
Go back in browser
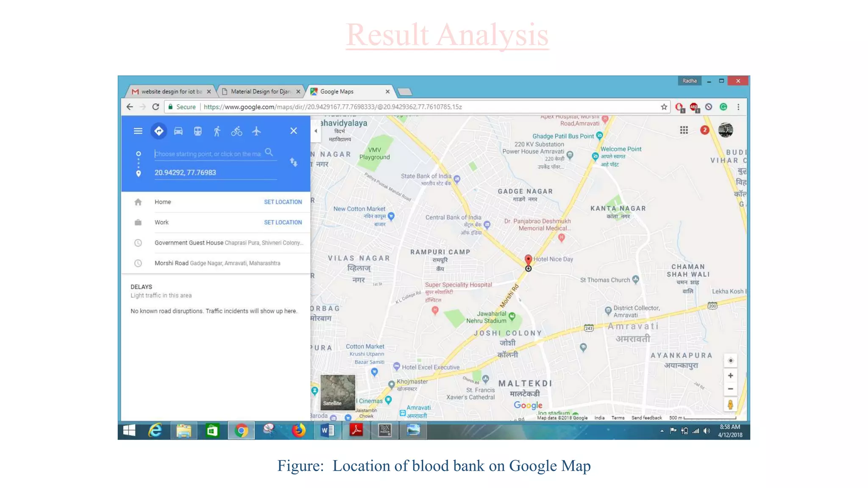[130, 107]
